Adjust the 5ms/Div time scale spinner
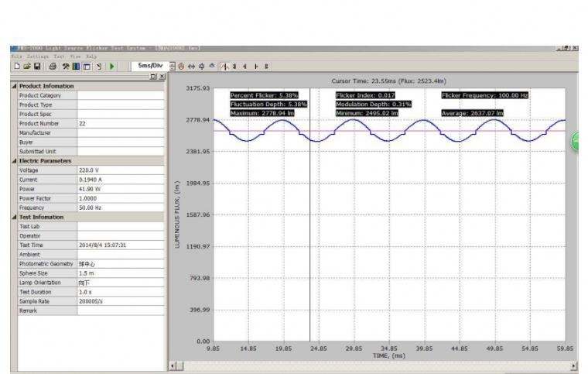Viewport: 588px width, 374px height. point(172,67)
